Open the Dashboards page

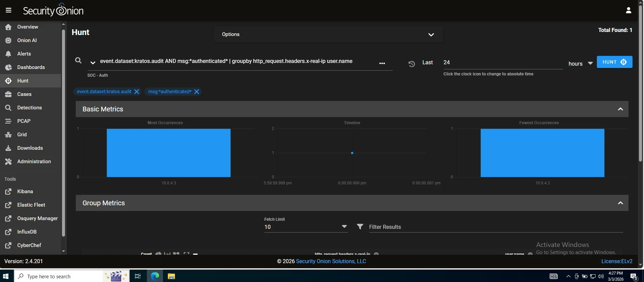click(31, 67)
